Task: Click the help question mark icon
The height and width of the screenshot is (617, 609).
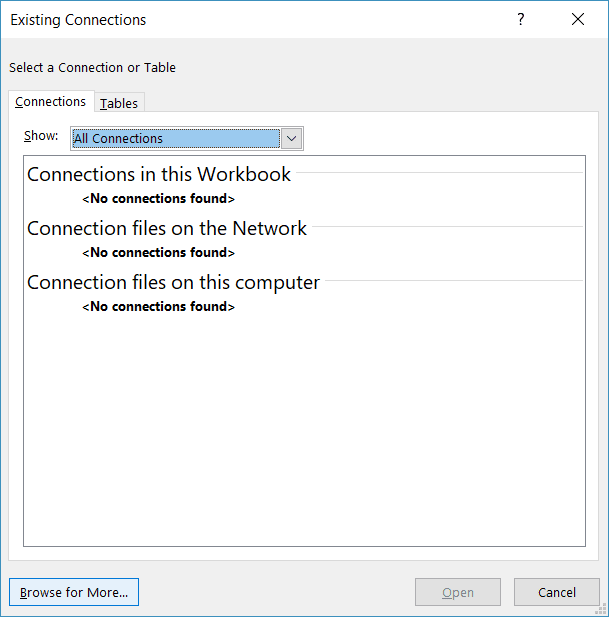Action: (520, 19)
